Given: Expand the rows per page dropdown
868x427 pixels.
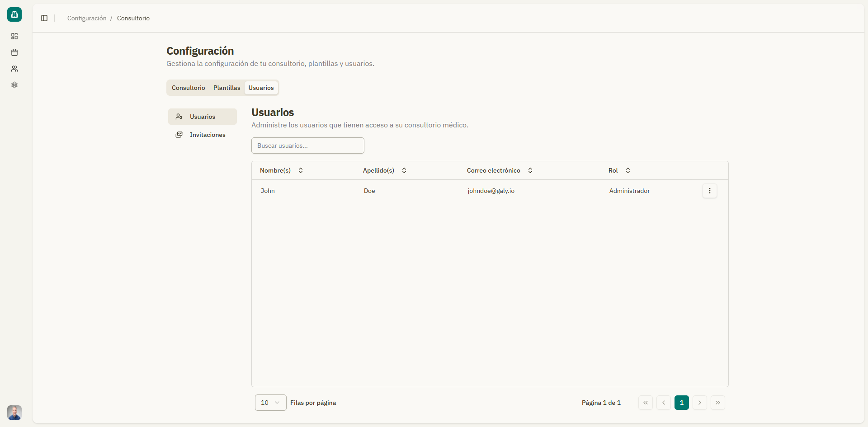Looking at the screenshot, I should [x=270, y=403].
